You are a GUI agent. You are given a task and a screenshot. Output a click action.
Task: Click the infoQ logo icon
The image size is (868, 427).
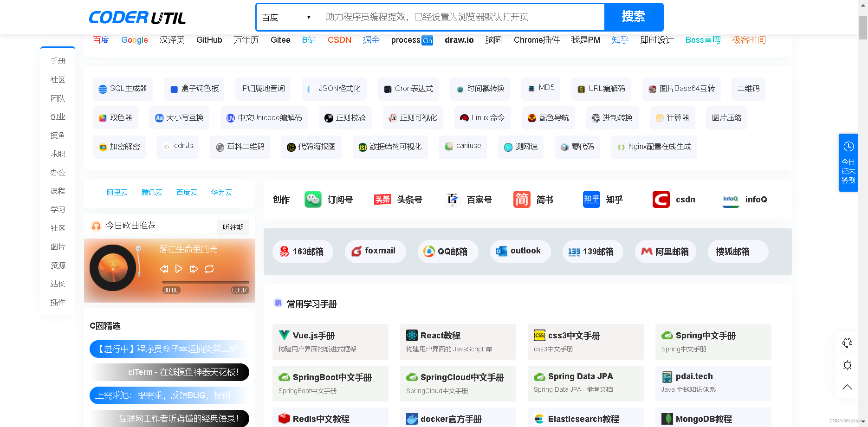tap(731, 200)
